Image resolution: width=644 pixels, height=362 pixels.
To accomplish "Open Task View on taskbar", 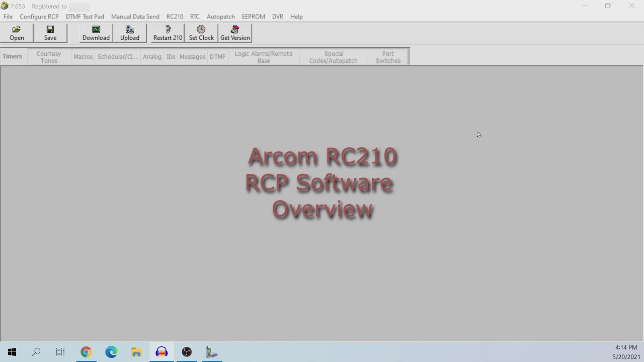I will (60, 352).
